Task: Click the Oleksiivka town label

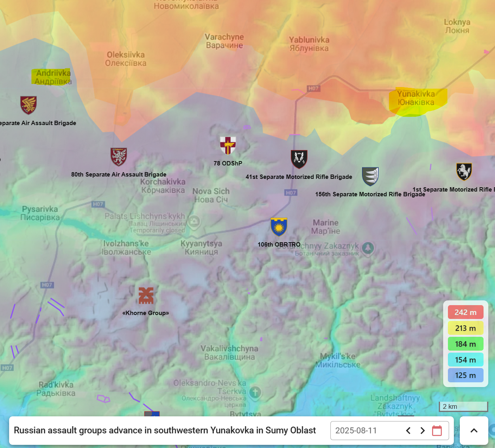Action: coord(126,59)
